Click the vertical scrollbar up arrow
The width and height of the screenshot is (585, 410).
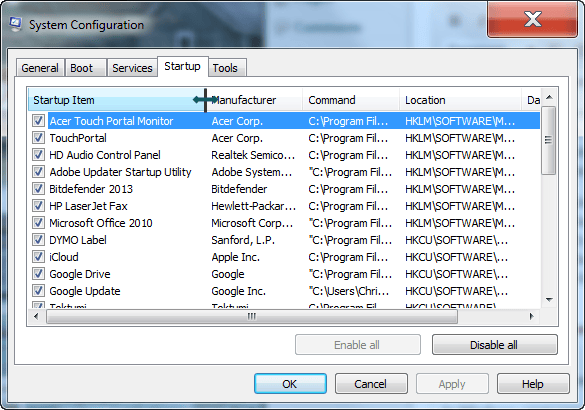tap(549, 97)
